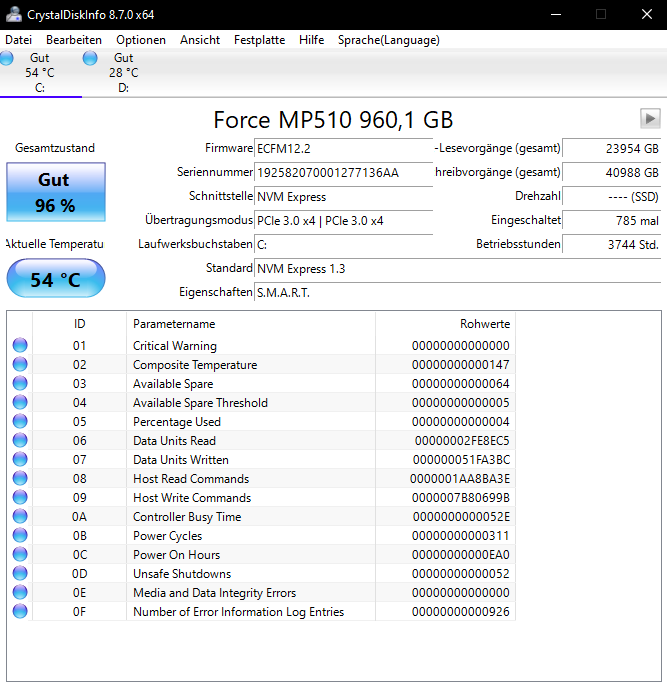Image resolution: width=667 pixels, height=683 pixels.
Task: Click the blue status orb for drive C:
Action: 7,58
